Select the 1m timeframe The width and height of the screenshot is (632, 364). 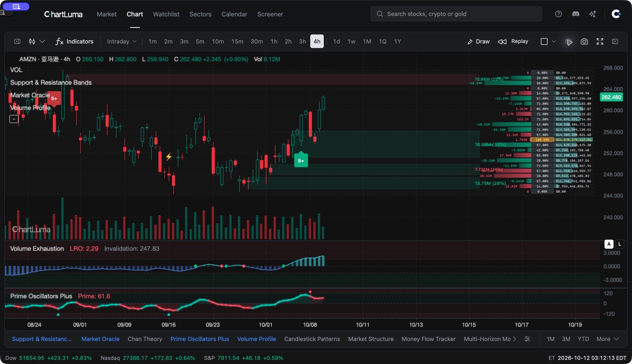(x=153, y=41)
